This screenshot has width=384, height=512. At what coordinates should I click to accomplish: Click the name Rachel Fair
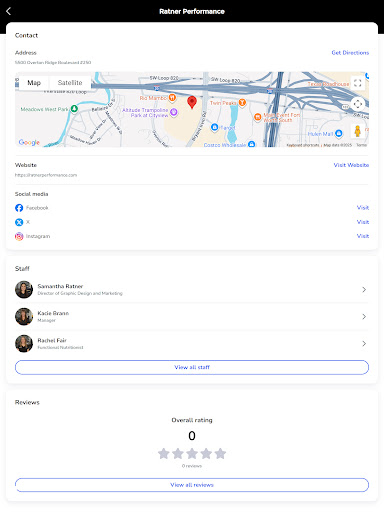52,340
